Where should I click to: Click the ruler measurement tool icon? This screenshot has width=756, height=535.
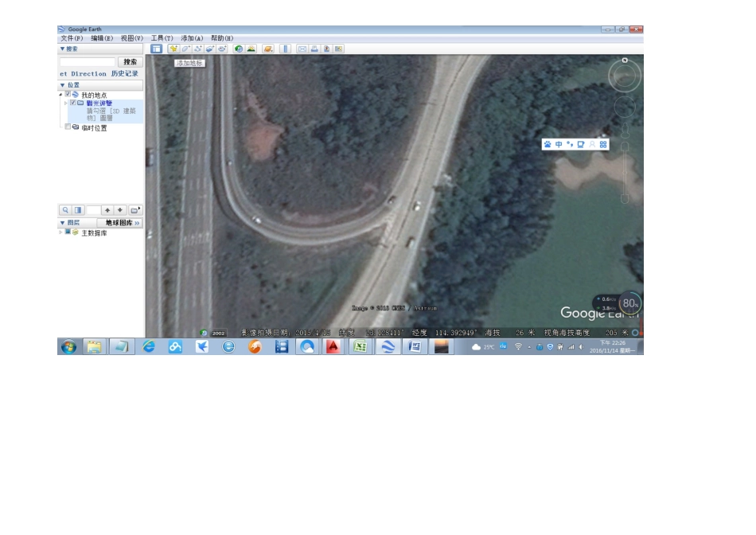tap(286, 49)
